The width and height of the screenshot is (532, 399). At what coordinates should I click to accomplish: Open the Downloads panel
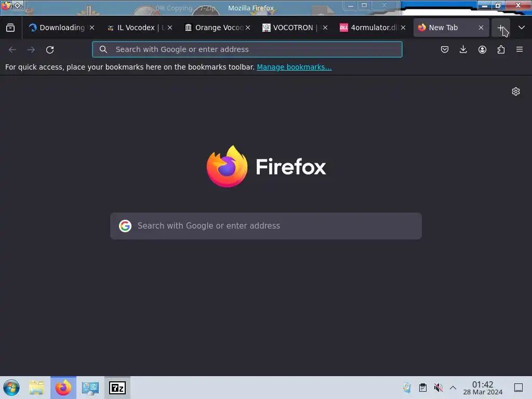(463, 49)
